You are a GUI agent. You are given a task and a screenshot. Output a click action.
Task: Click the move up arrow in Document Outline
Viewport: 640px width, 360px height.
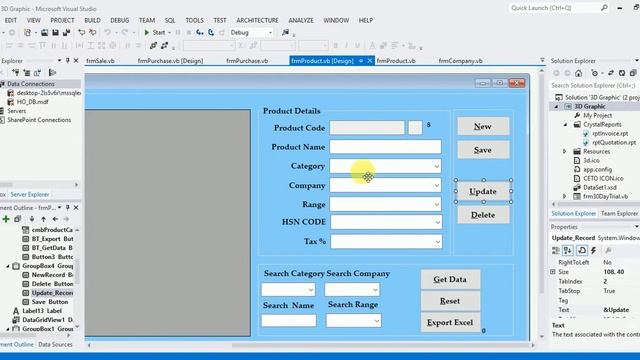pyautogui.click(x=43, y=219)
